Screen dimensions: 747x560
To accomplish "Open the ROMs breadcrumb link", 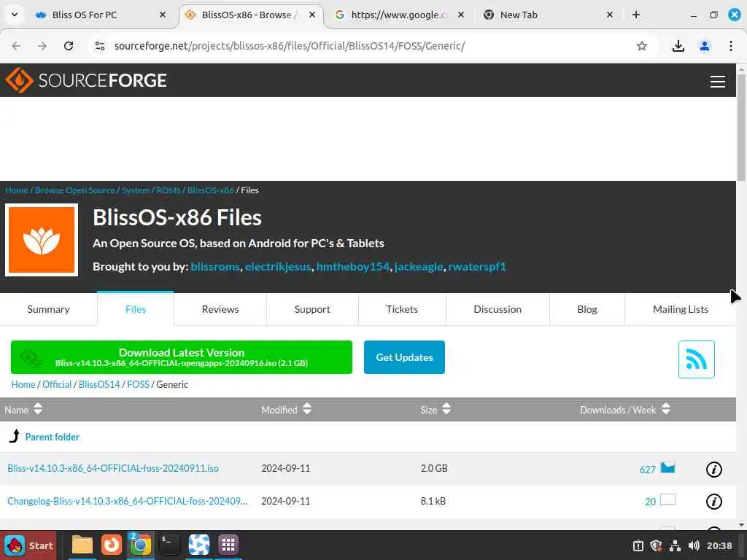I will 169,190.
